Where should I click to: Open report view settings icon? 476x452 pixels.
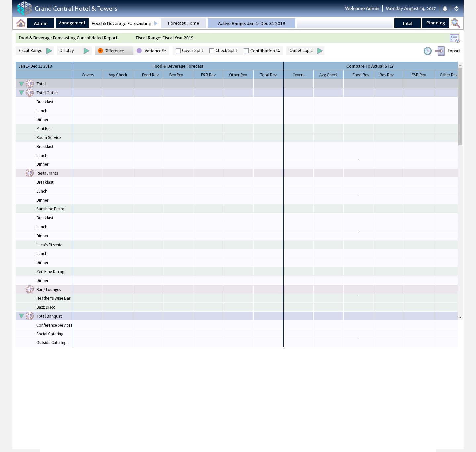[x=455, y=38]
